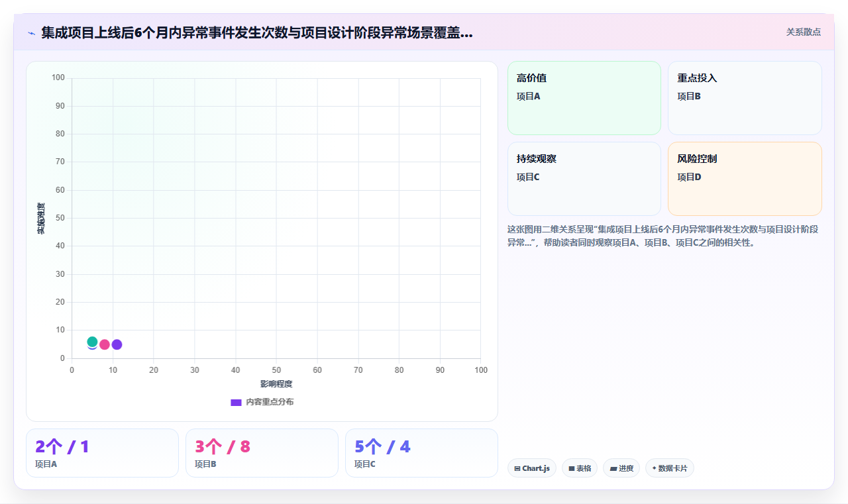848x504 pixels.
Task: Click the 实施难度 y-axis label
Action: coord(41,219)
